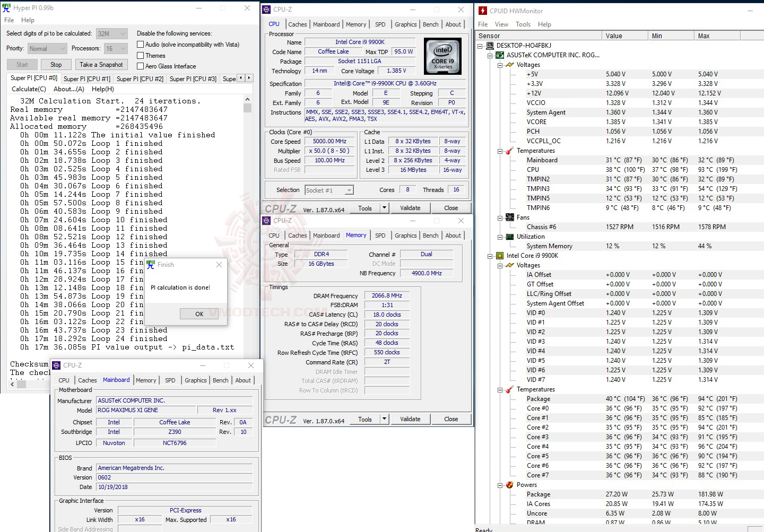
Task: Enable the Audio incompatibility checkbox
Action: tap(141, 44)
